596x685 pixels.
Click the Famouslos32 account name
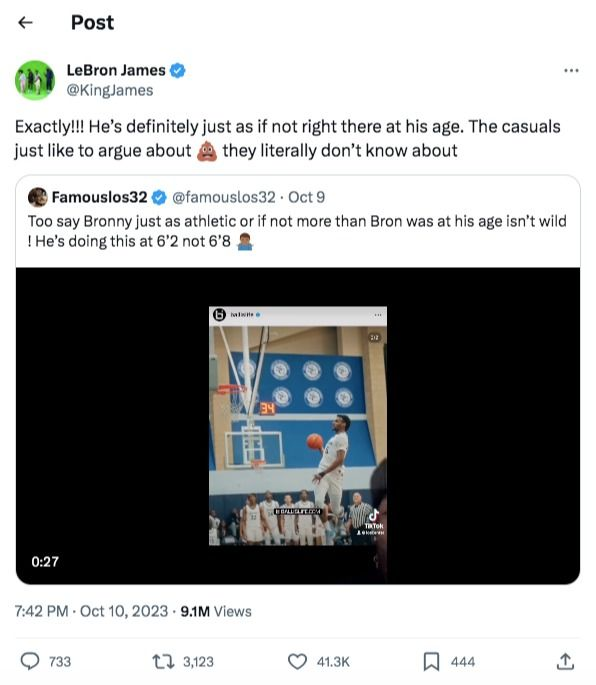tap(100, 197)
